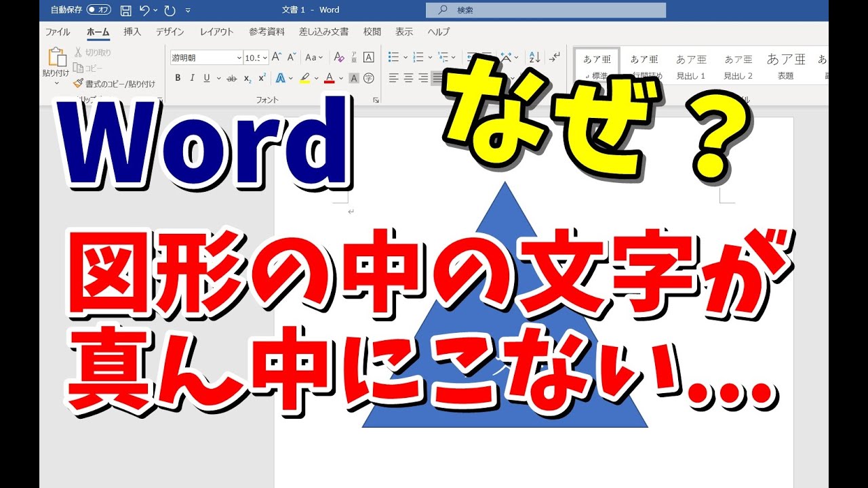Click the multilevel list icon

(x=443, y=58)
